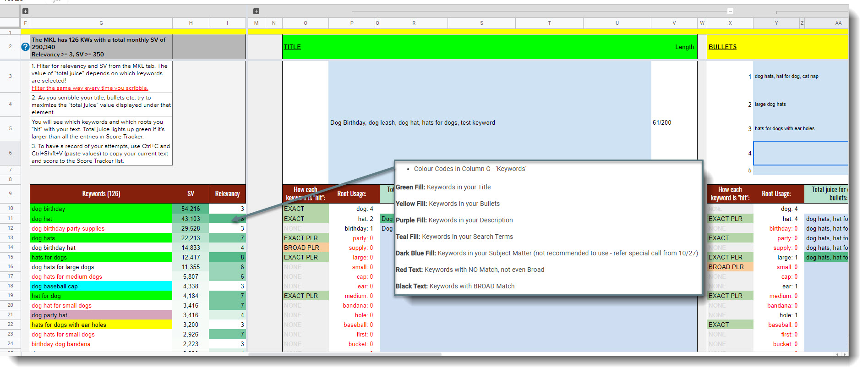
Task: Select the column R header
Action: click(x=414, y=23)
